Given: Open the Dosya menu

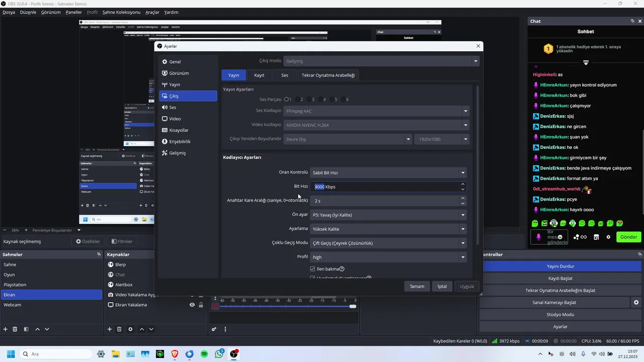Looking at the screenshot, I should pos(9,12).
